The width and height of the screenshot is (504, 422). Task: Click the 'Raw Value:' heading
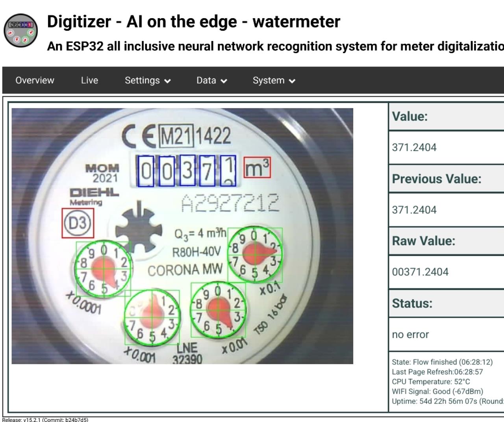pyautogui.click(x=424, y=241)
